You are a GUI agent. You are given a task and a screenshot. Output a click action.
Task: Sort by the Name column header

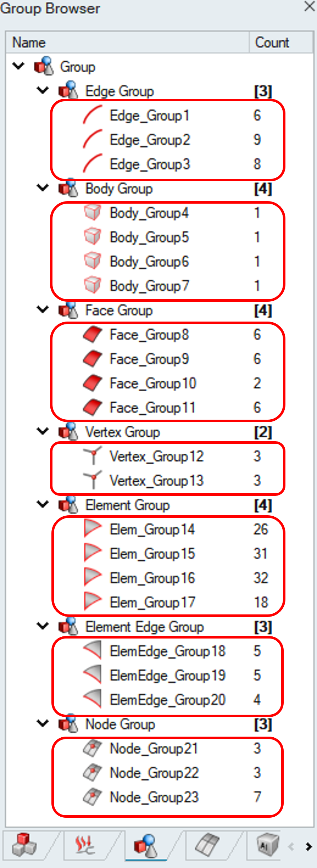click(29, 42)
